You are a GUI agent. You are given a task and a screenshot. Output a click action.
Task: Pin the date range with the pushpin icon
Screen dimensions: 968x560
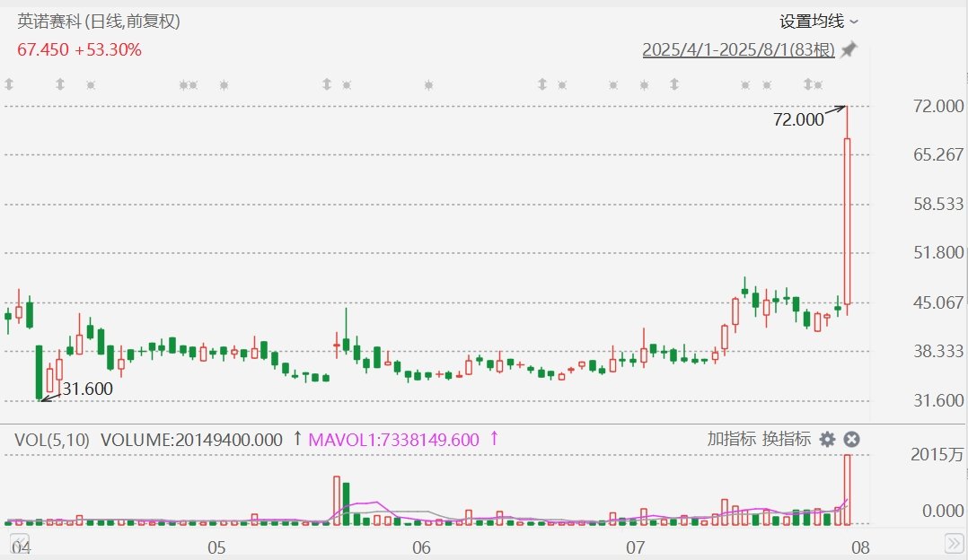849,49
